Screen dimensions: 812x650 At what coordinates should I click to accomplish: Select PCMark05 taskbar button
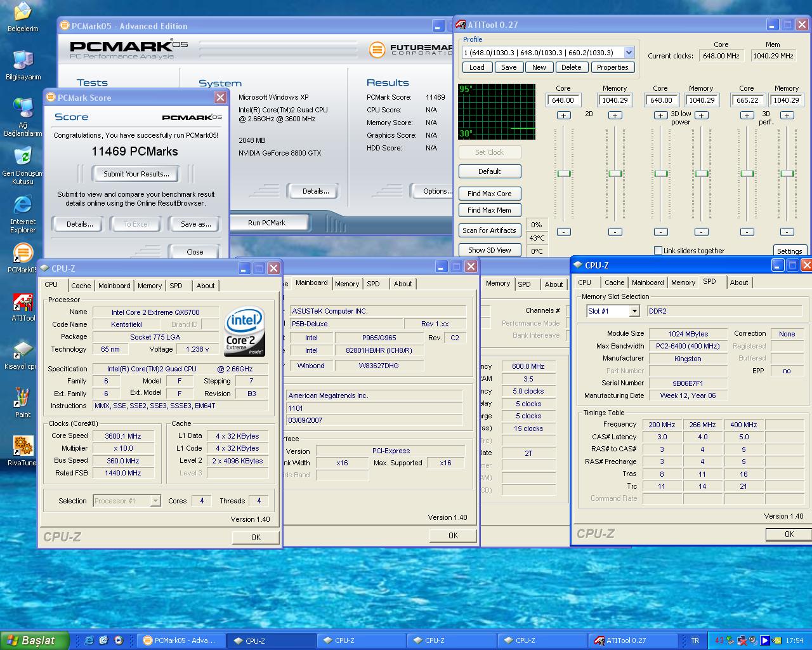point(182,640)
